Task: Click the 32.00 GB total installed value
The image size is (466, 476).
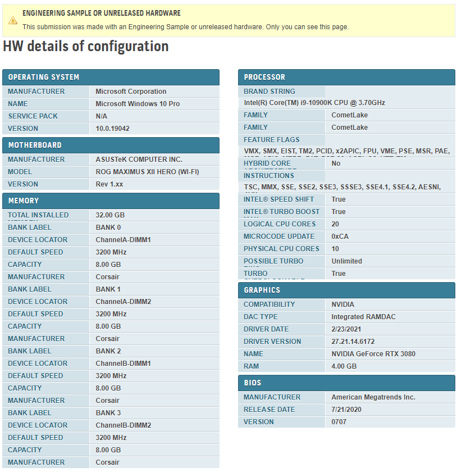Action: coord(110,215)
